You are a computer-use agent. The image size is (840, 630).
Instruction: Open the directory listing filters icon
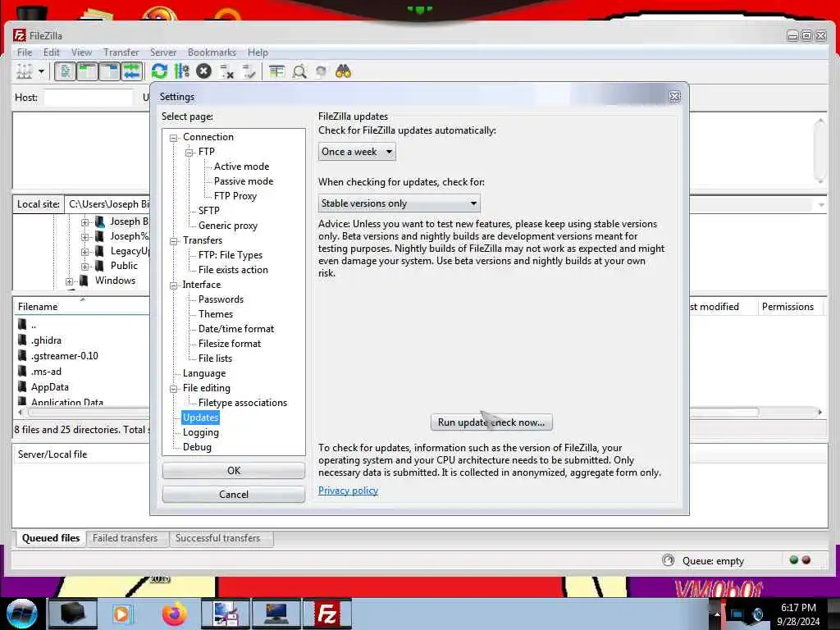[x=276, y=71]
